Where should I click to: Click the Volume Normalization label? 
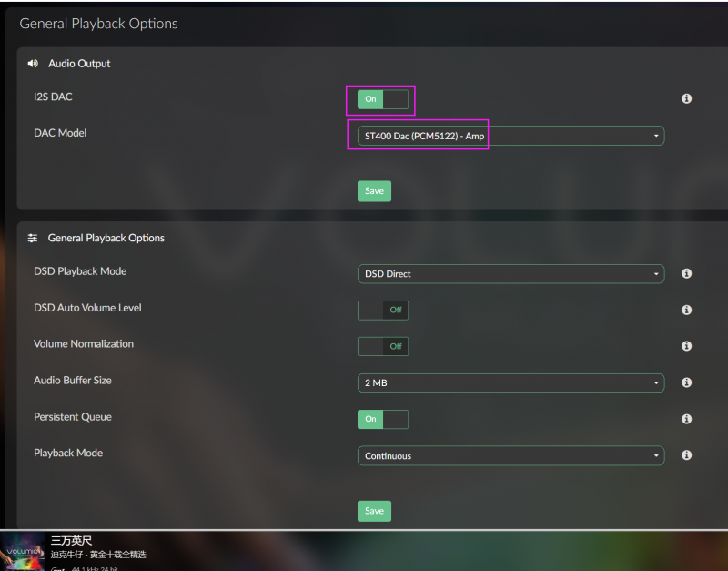84,344
